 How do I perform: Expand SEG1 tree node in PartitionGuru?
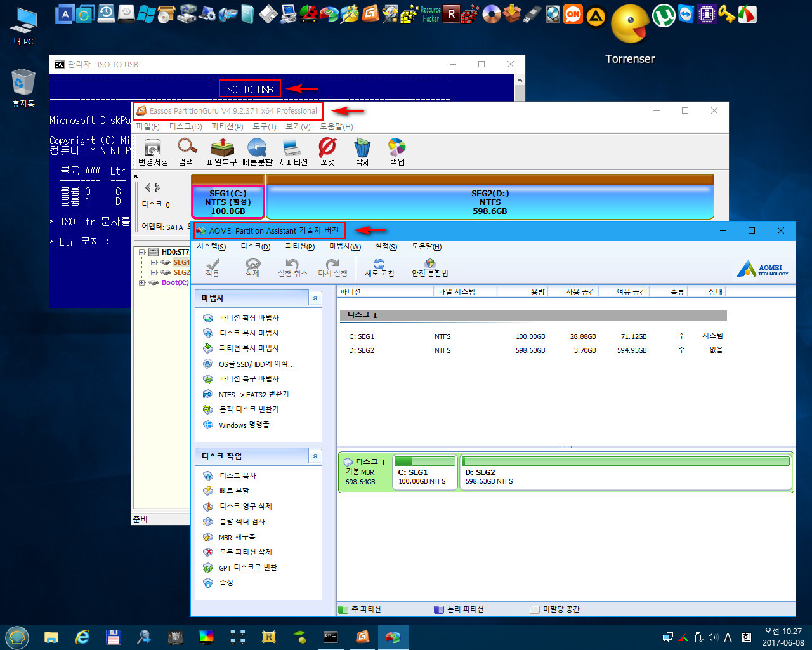[x=154, y=262]
